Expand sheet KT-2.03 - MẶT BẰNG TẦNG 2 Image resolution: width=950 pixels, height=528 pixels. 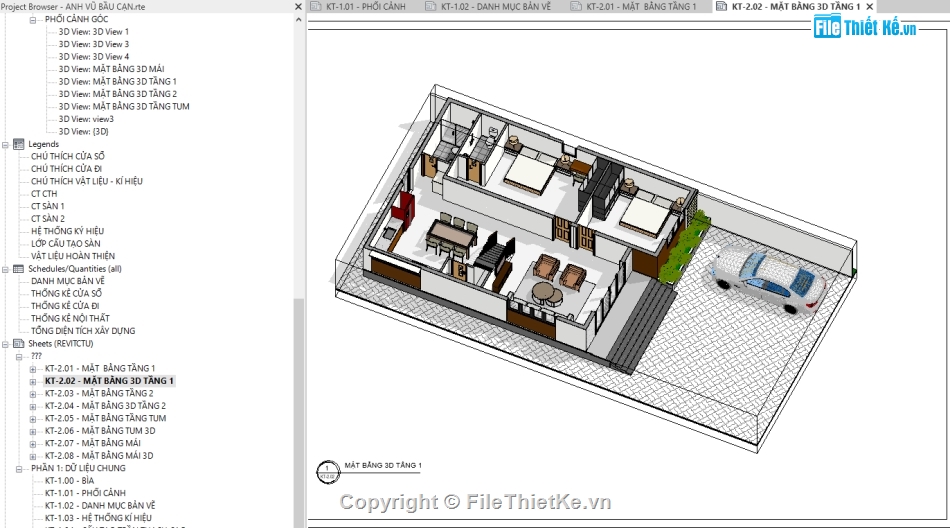click(33, 394)
